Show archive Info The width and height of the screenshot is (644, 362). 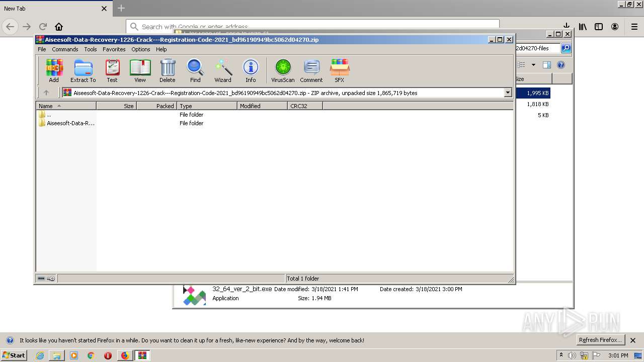click(x=251, y=70)
